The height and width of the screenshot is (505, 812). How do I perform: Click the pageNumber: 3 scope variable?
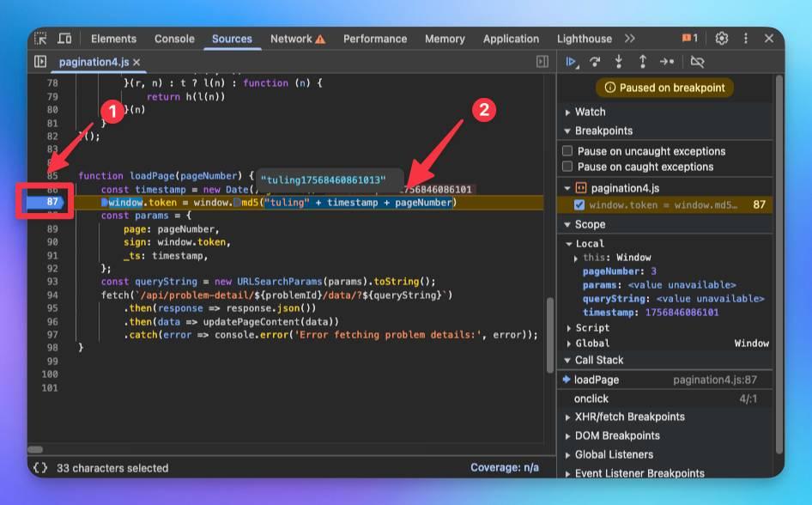(x=620, y=271)
